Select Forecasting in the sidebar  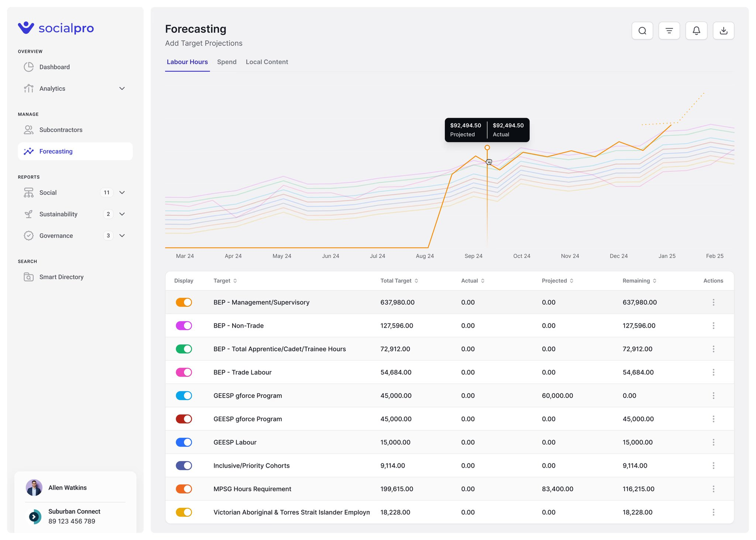[x=75, y=151]
